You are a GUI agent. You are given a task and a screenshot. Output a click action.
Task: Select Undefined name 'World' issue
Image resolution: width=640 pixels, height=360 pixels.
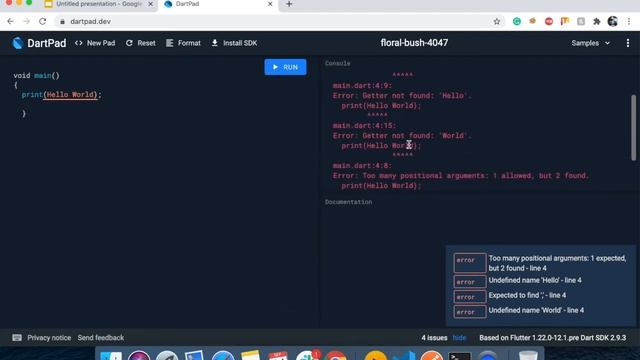(x=519, y=310)
